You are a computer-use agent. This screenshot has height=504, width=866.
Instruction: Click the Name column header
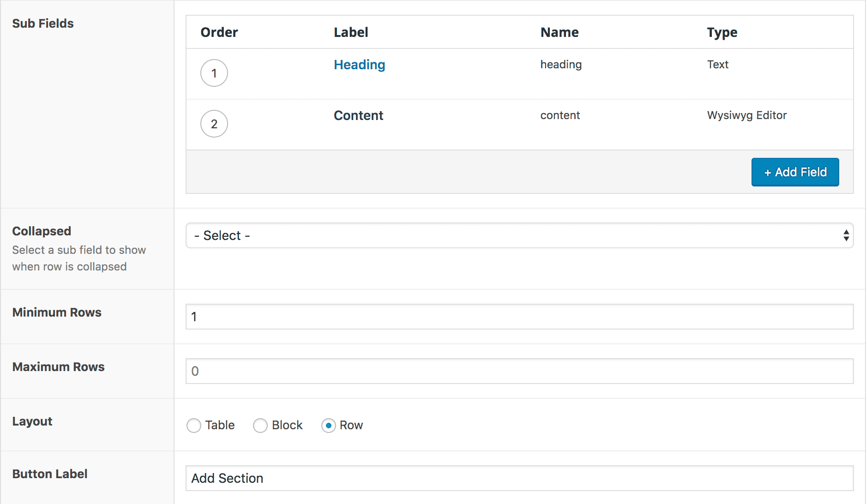tap(559, 32)
